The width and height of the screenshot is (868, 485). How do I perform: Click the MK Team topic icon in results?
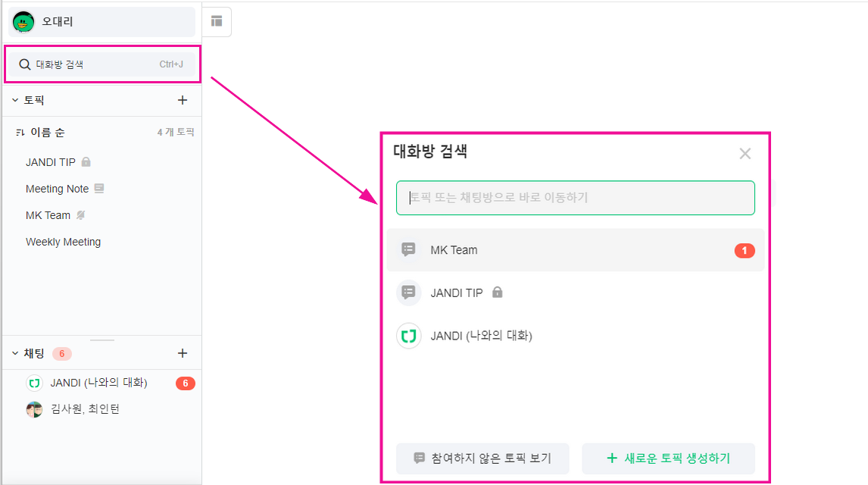[409, 250]
